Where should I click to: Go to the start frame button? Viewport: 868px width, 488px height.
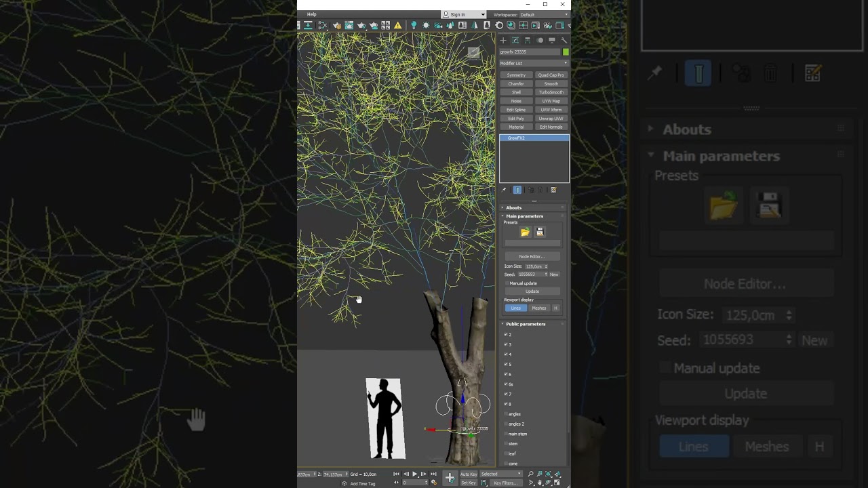(x=396, y=474)
